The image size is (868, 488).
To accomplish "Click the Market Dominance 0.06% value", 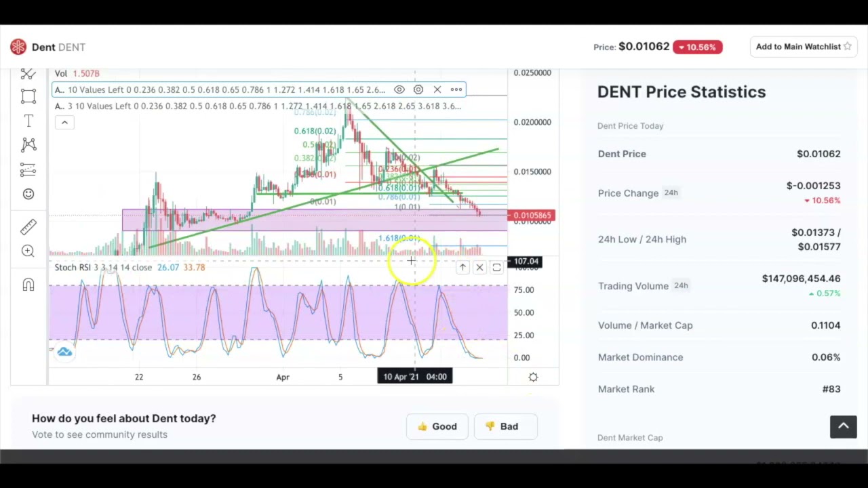I will (x=825, y=357).
